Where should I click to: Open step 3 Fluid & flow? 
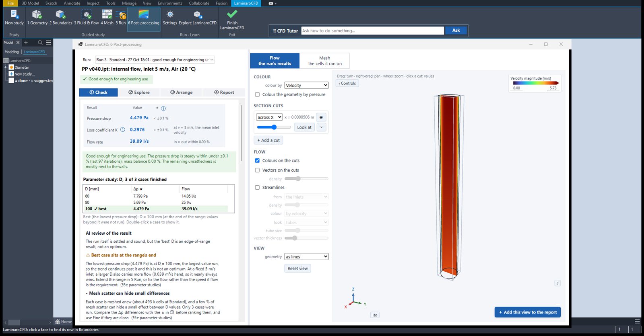87,17
